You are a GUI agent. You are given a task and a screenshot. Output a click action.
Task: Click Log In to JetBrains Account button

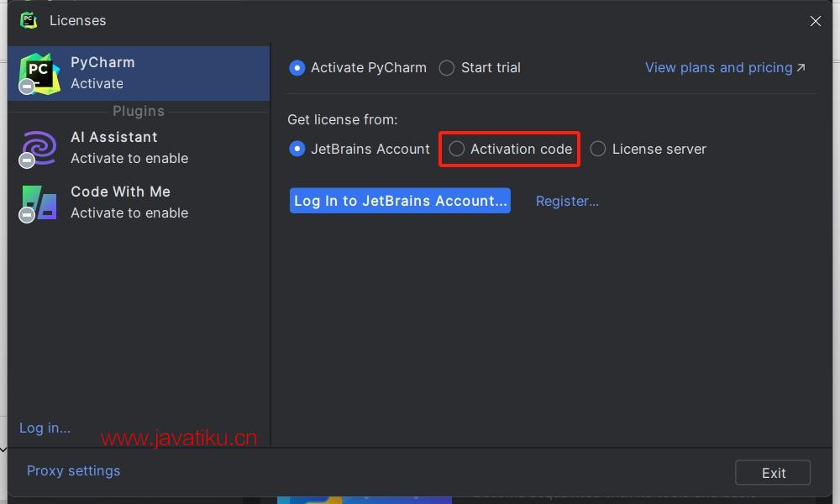tap(400, 200)
